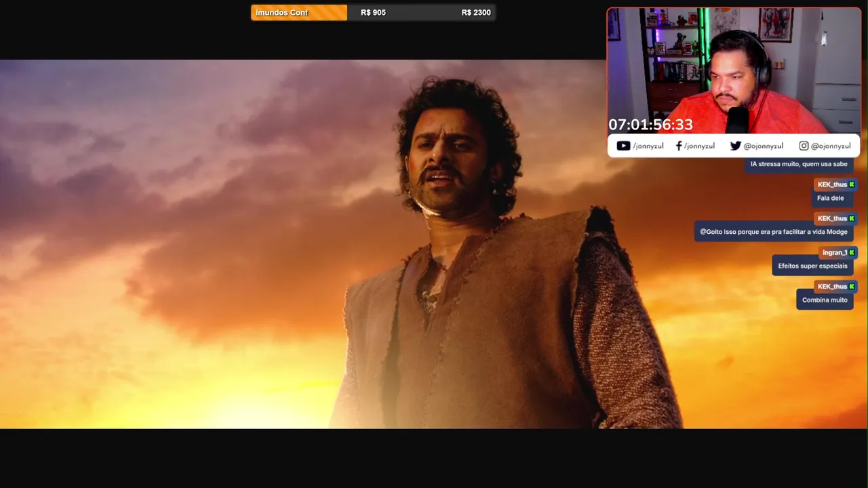Click the Kick badge on KEK_thus "Fala dele" message
The height and width of the screenshot is (488, 868).
click(x=852, y=184)
